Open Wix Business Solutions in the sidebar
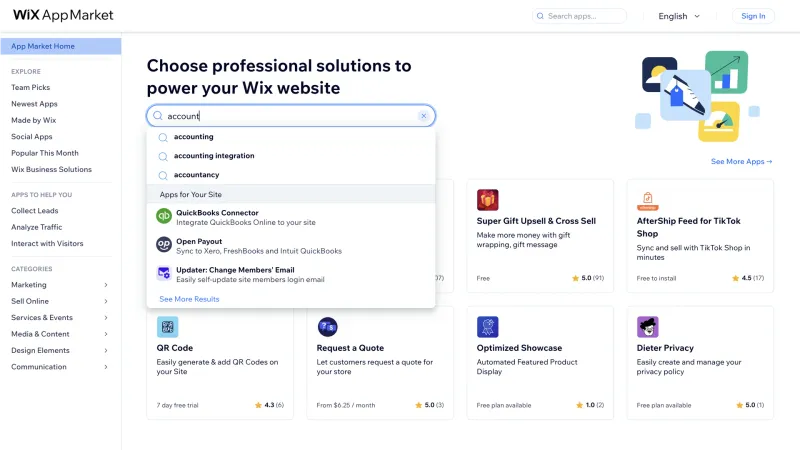800x450 pixels. coord(52,169)
